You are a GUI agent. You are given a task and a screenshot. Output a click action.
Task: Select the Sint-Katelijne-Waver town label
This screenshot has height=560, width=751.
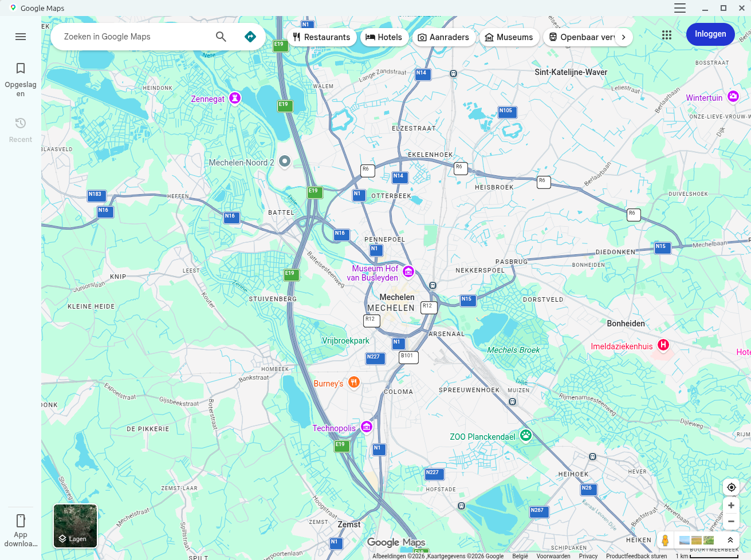(x=571, y=72)
